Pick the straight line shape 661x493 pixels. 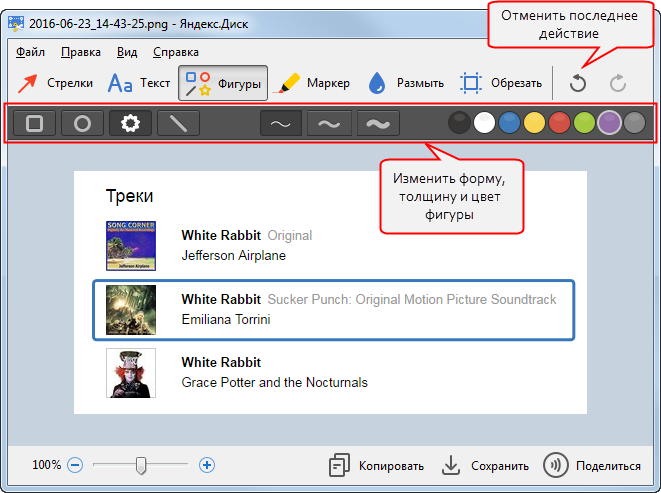(178, 123)
